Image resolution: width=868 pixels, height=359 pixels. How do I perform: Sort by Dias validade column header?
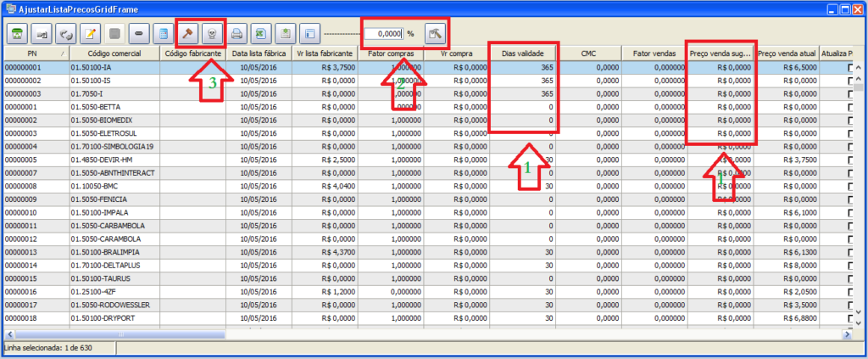[x=523, y=53]
